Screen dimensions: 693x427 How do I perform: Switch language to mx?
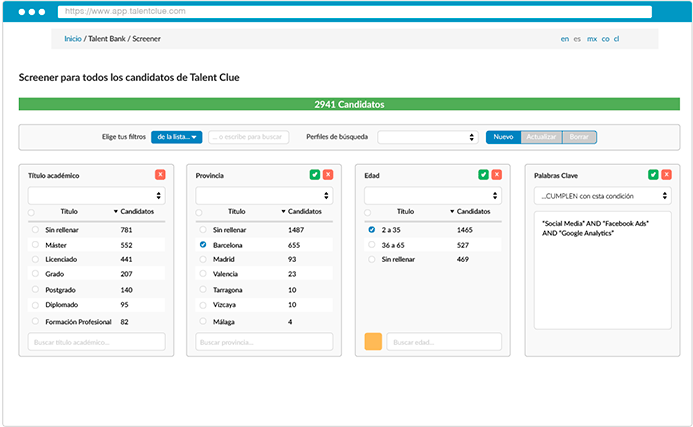pos(592,39)
